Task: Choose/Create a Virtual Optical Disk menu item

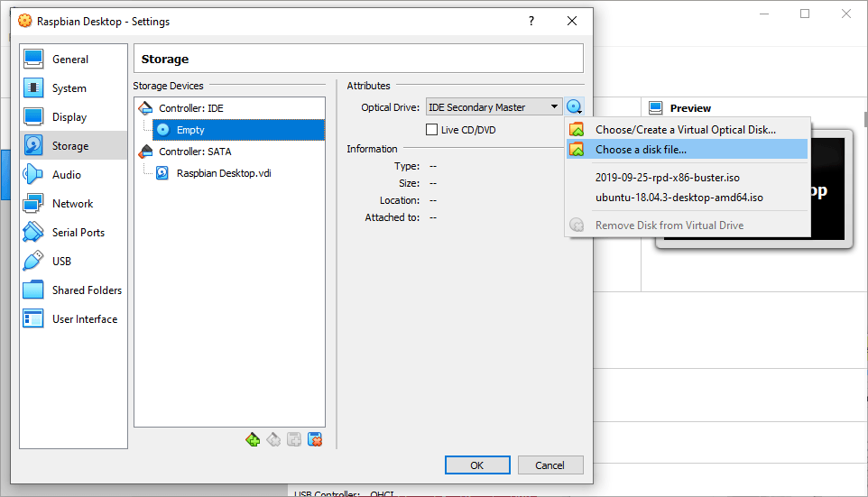Action: coord(687,130)
